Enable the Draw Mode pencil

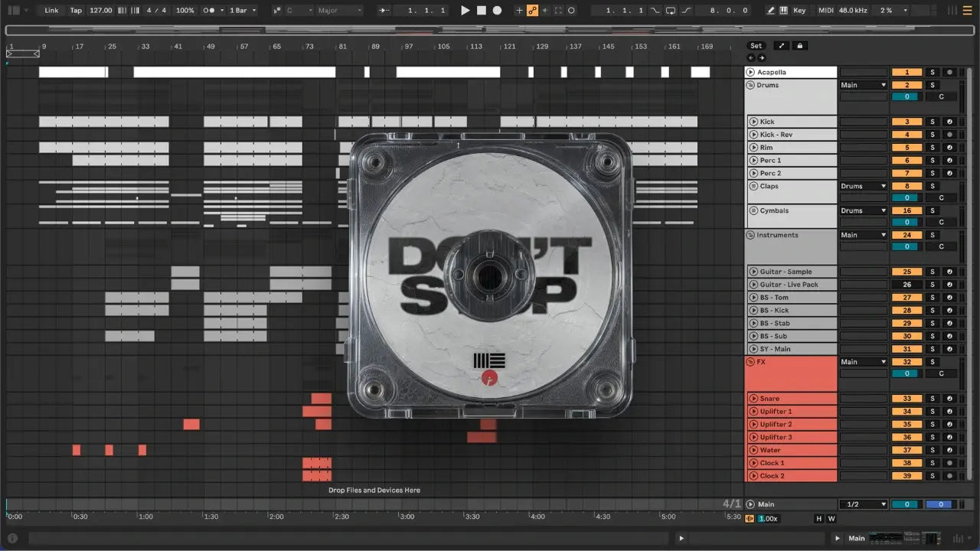point(770,11)
